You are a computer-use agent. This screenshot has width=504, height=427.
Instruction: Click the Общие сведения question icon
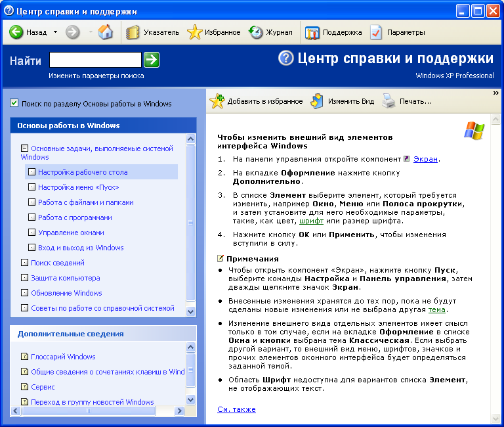[x=24, y=372]
